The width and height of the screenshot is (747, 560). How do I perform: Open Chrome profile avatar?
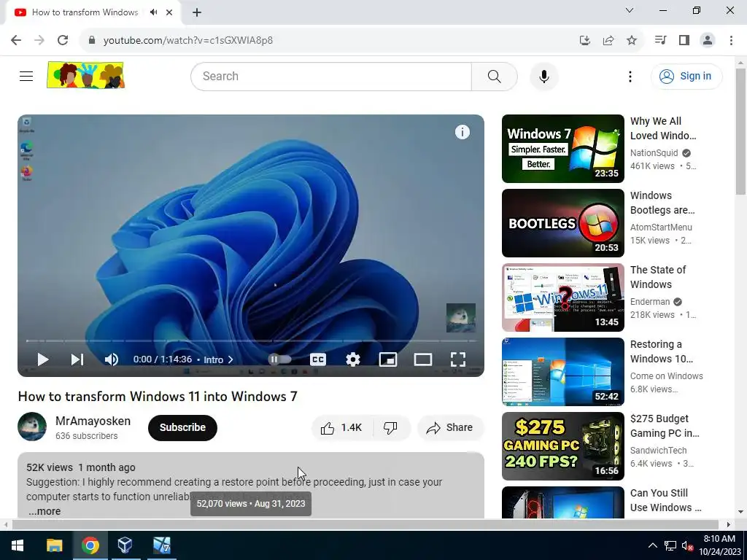pos(708,41)
